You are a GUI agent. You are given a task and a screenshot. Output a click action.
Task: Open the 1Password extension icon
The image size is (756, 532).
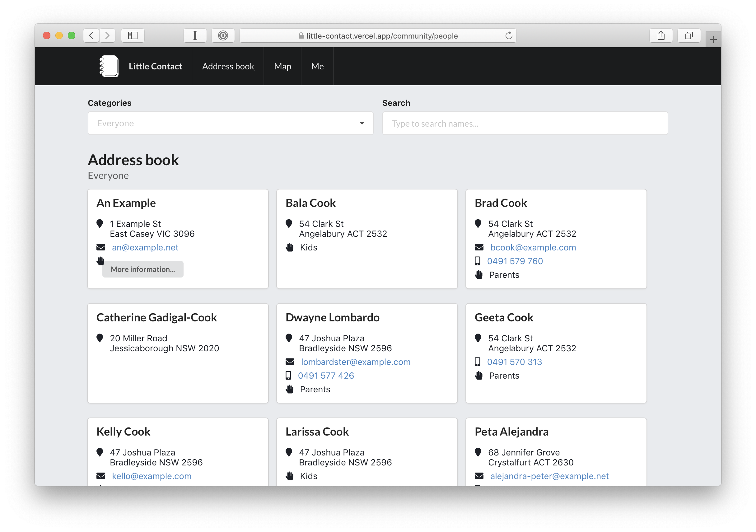click(x=223, y=35)
